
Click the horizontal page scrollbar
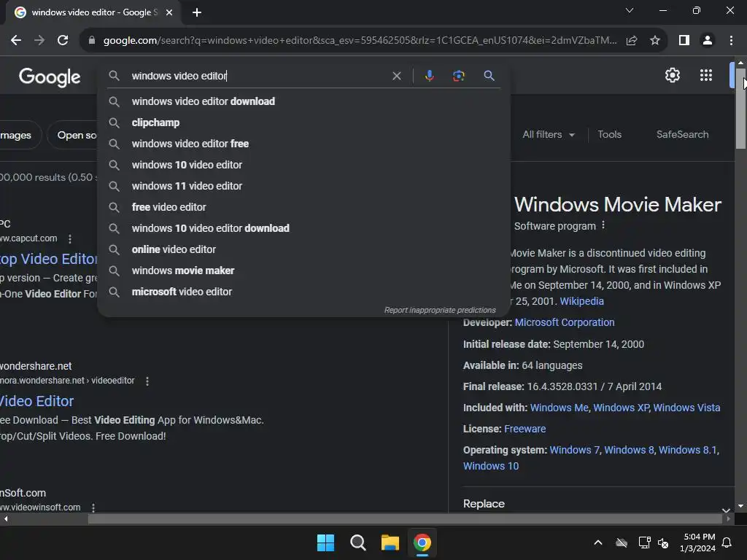pyautogui.click(x=404, y=519)
